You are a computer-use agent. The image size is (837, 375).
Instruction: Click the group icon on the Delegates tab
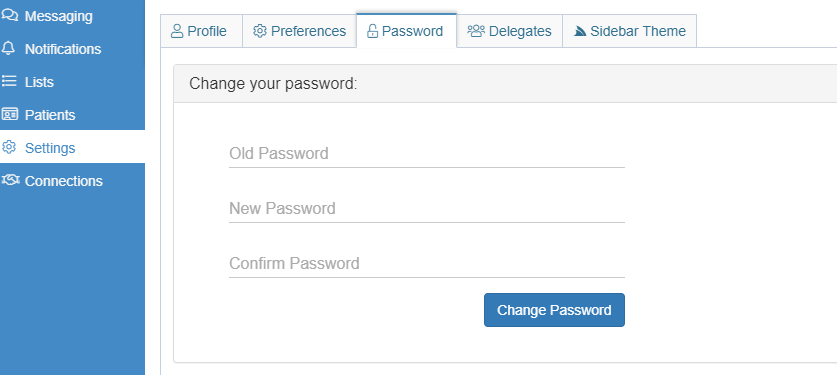[476, 31]
